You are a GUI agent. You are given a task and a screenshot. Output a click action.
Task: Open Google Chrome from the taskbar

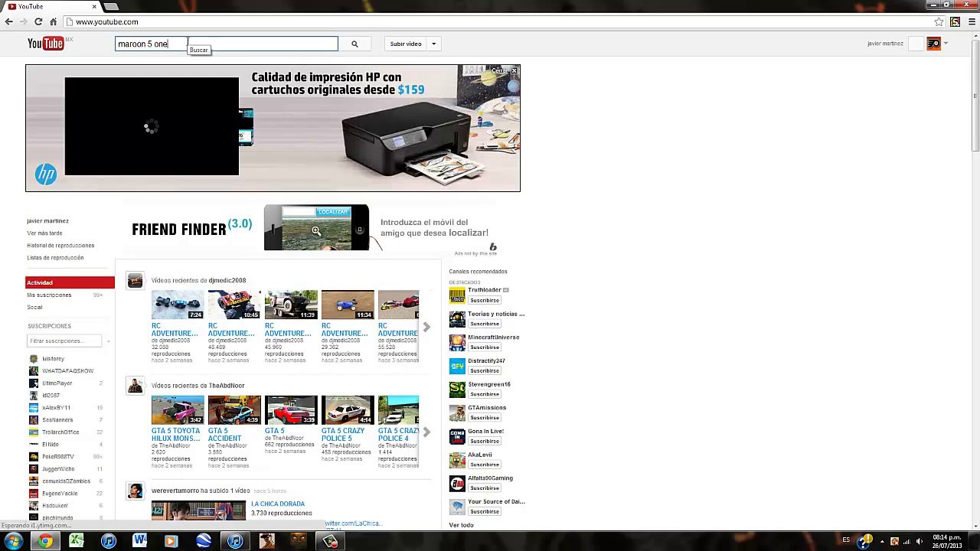[x=45, y=541]
